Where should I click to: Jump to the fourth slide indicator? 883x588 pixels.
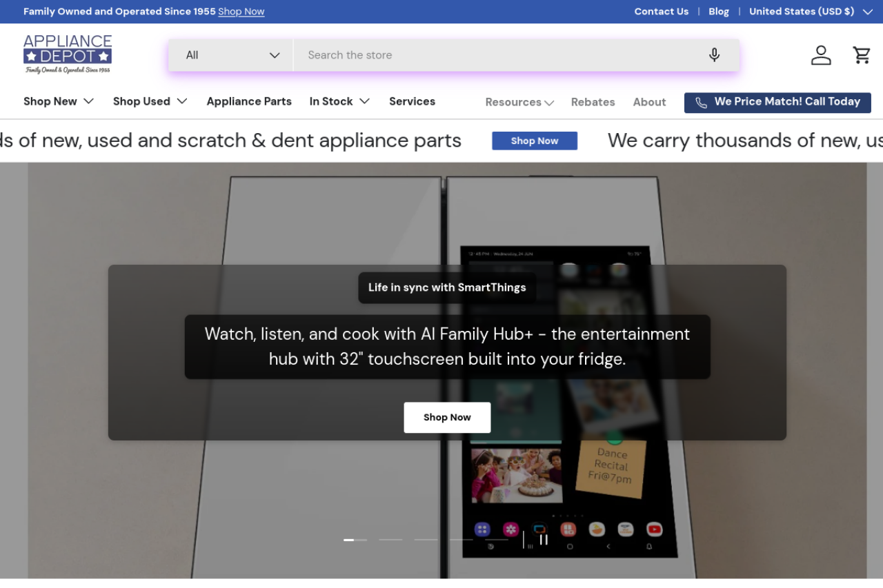click(x=462, y=540)
